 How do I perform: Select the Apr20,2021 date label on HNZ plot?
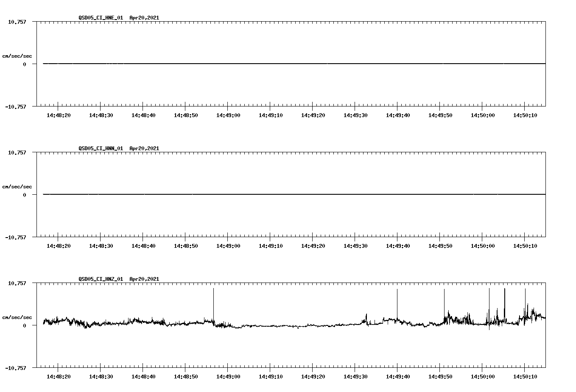coord(144,279)
